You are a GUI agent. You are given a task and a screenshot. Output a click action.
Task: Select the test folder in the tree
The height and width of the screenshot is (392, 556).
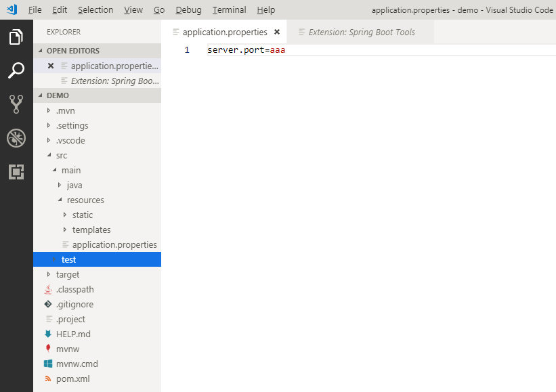tap(68, 259)
